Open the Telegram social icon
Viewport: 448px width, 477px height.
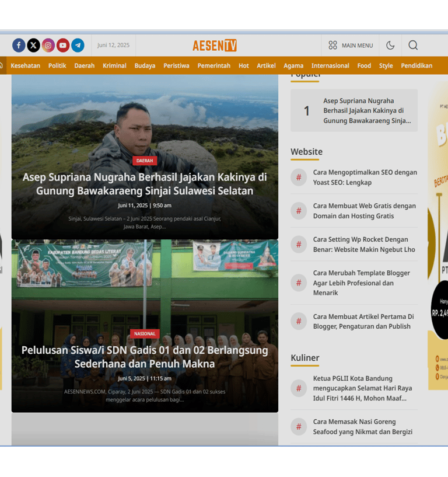point(78,46)
